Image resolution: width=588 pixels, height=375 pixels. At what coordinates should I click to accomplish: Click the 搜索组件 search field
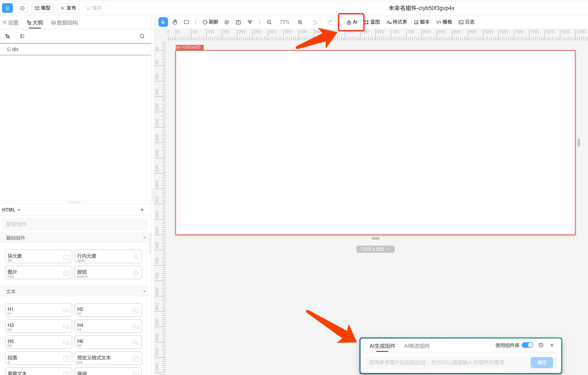(x=75, y=224)
